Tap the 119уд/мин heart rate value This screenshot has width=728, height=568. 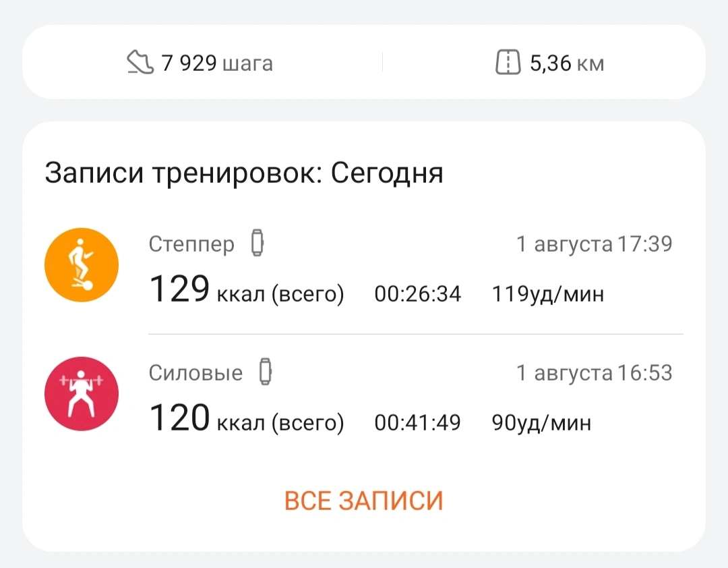pos(547,294)
